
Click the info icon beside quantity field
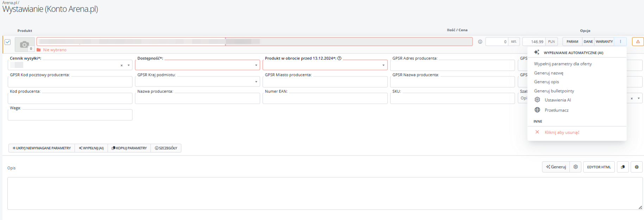480,42
